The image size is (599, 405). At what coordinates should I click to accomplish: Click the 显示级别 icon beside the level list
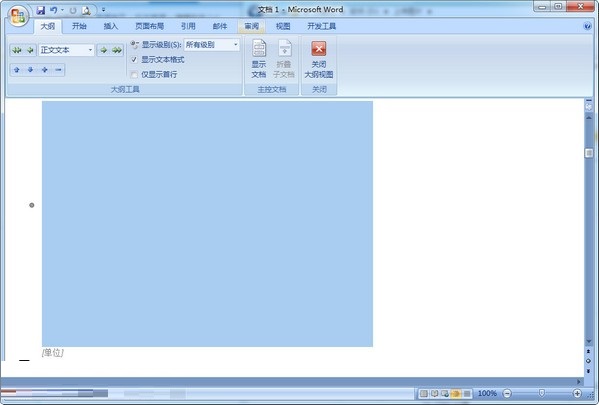coord(134,45)
